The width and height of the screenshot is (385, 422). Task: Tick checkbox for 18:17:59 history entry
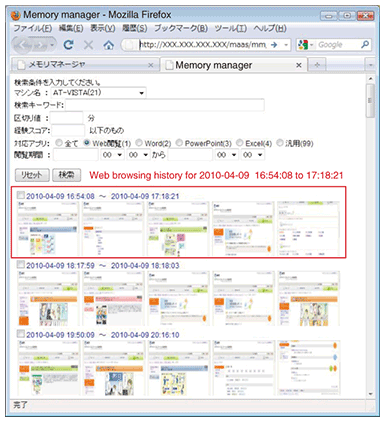coord(21,264)
